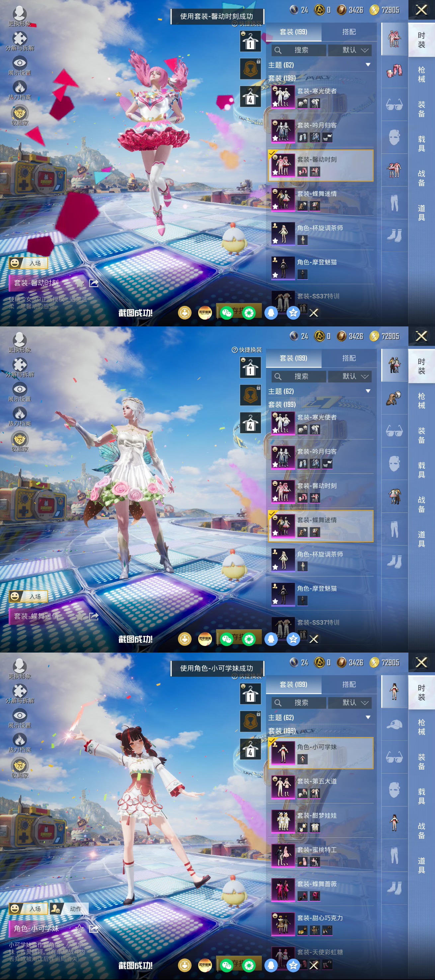Open 枪械 tab in the pink-haired character screenshot
Viewport: 435px width, 980px height.
pos(421,74)
